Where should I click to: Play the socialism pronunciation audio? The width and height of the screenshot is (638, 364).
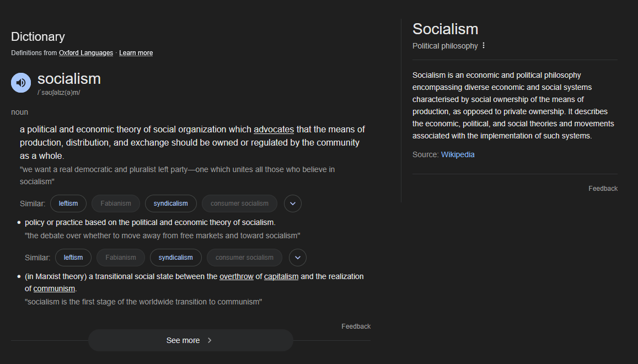coord(21,83)
